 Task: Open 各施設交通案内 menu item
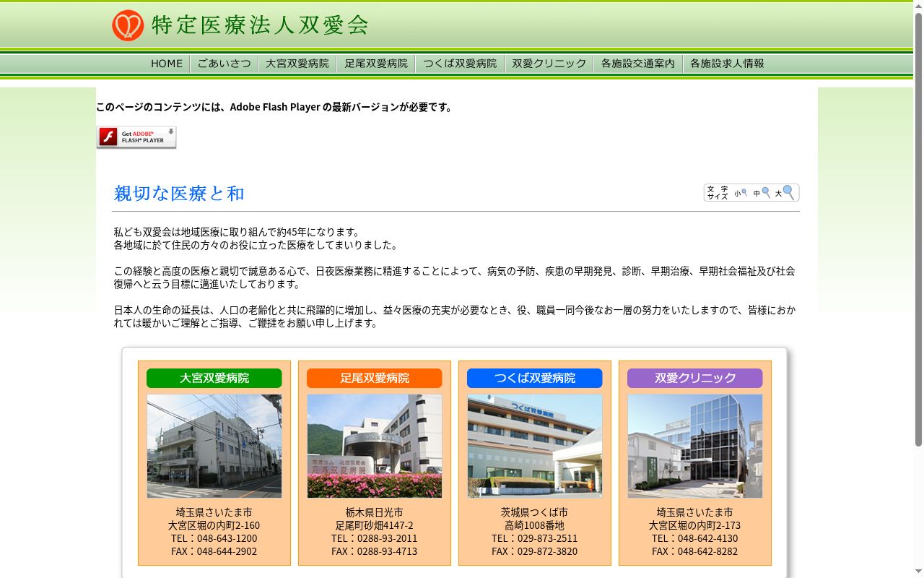click(x=638, y=64)
